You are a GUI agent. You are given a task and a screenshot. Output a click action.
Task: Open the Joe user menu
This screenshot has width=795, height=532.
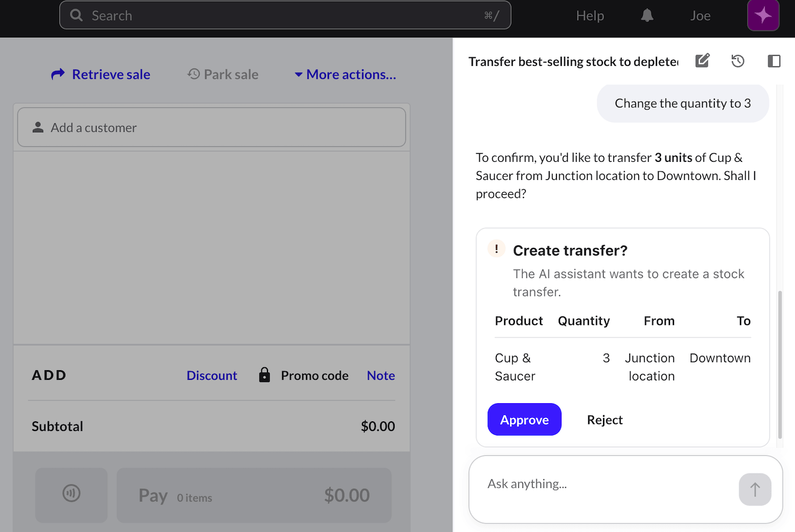(700, 16)
